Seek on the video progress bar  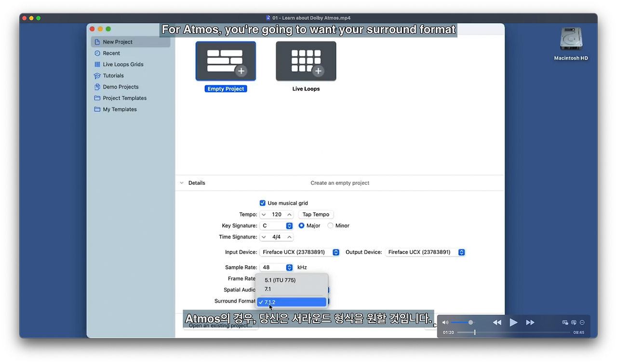tap(514, 332)
